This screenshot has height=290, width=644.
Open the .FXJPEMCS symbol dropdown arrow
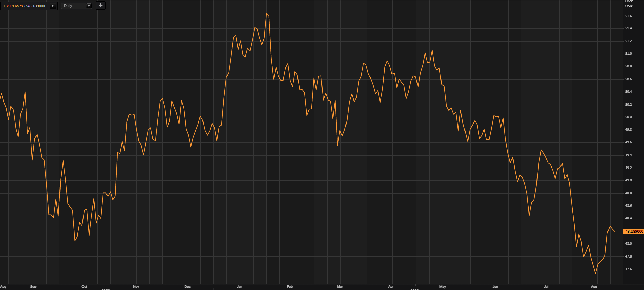[x=53, y=6]
